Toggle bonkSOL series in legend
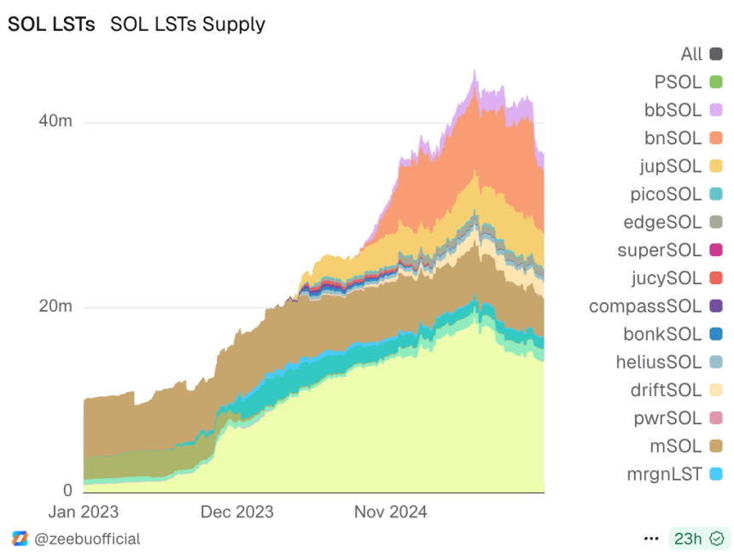Viewport: 734px width, 560px height. point(716,334)
